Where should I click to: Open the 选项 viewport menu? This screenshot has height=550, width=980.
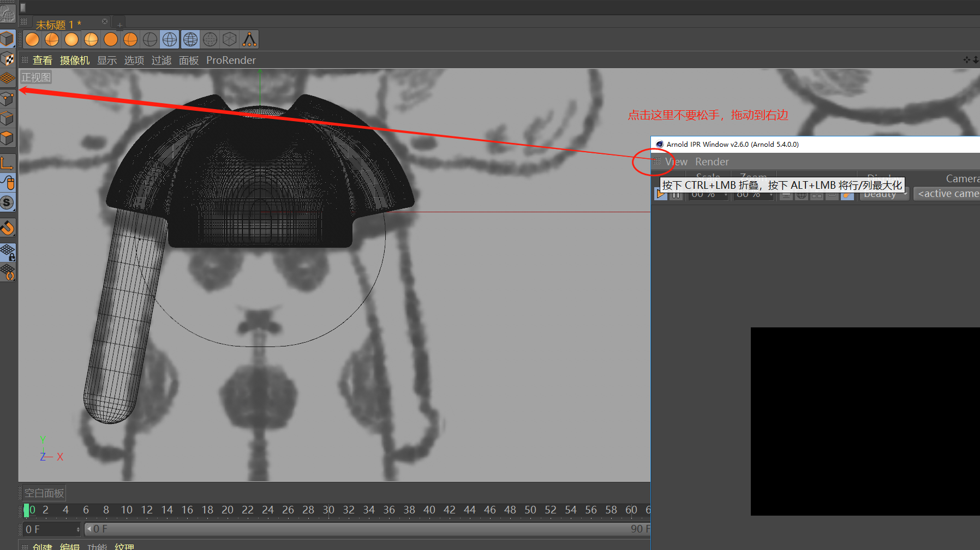[134, 60]
